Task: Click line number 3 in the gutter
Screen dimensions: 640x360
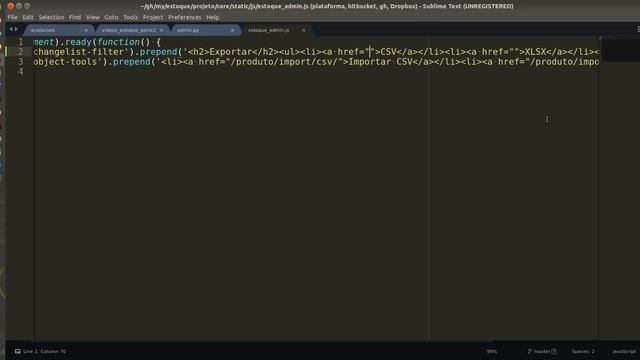Action: click(x=20, y=62)
